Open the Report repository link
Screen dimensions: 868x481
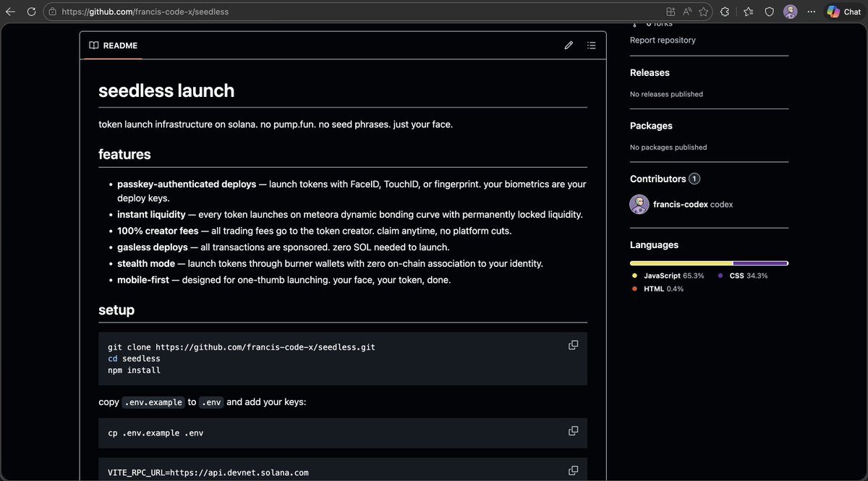pyautogui.click(x=663, y=41)
